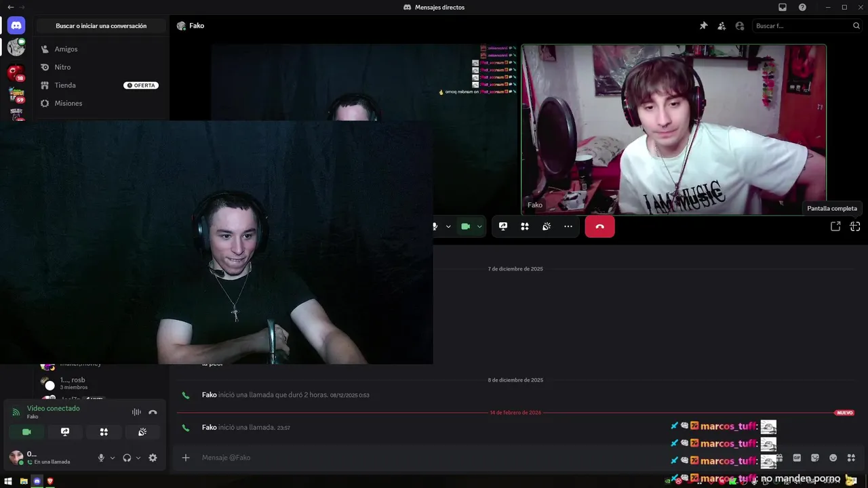868x488 pixels.
Task: Launch activities from the voice panel
Action: click(x=104, y=432)
